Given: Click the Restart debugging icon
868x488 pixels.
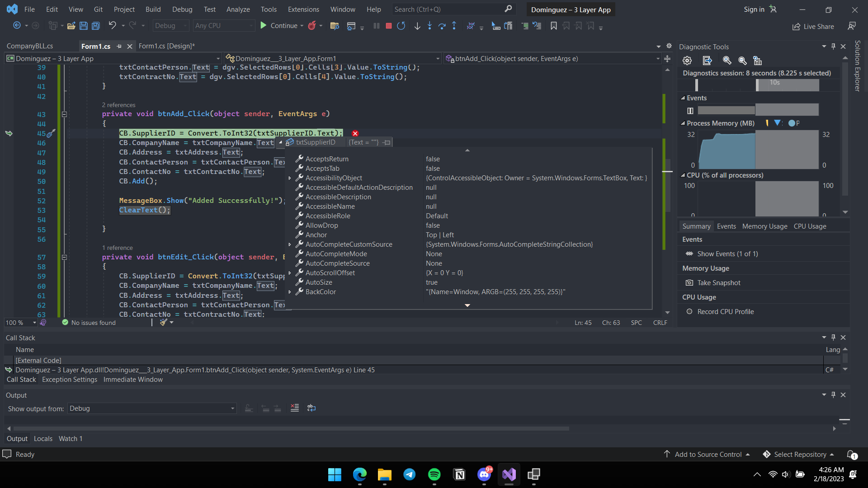Looking at the screenshot, I should [401, 26].
